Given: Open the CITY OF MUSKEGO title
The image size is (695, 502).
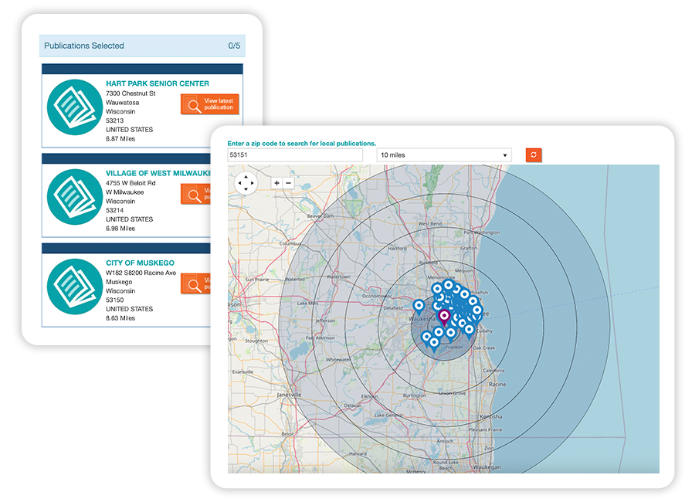Looking at the screenshot, I should [140, 263].
